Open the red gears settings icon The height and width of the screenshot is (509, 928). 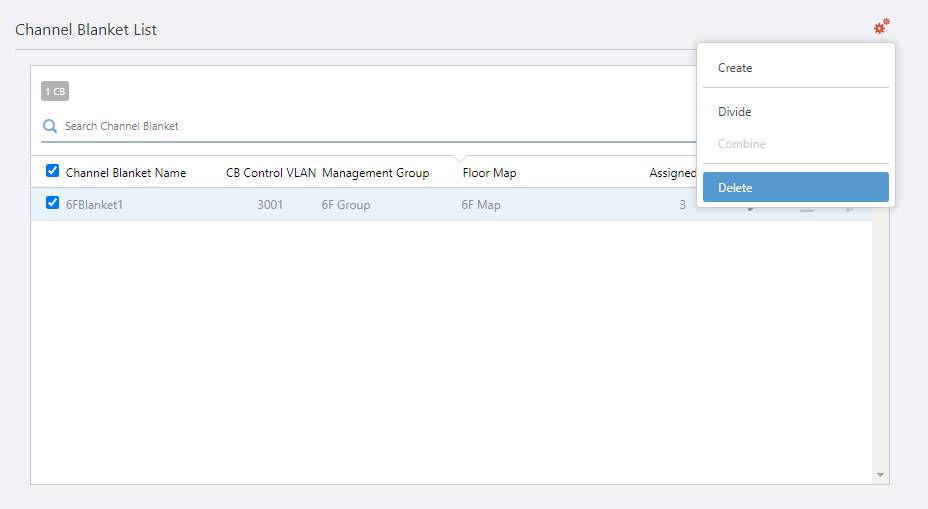coord(881,27)
